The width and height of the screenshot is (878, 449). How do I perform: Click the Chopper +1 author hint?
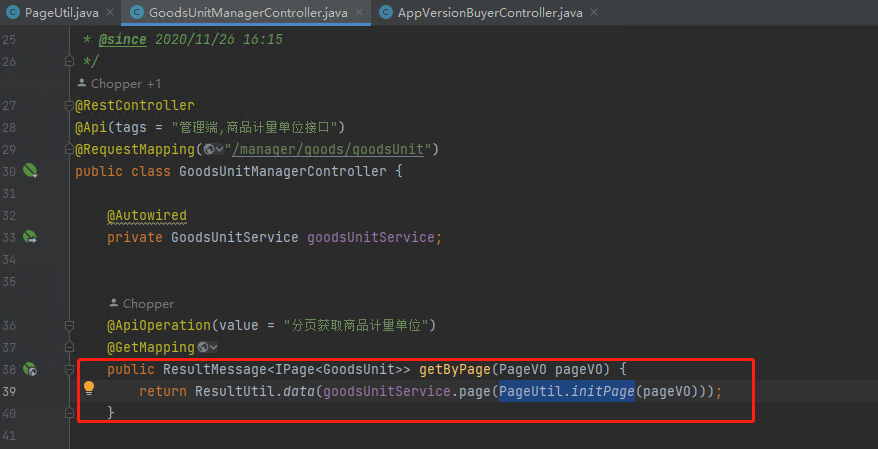pos(119,83)
